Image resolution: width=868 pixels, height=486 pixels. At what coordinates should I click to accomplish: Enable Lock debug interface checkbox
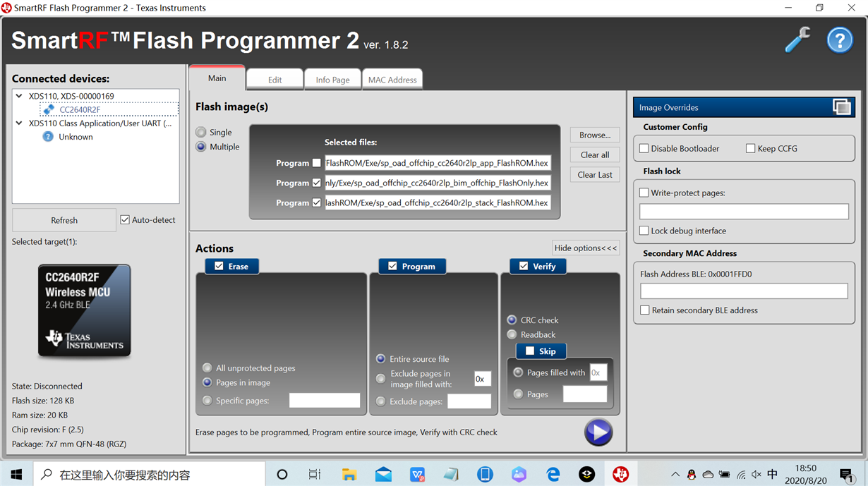click(644, 231)
